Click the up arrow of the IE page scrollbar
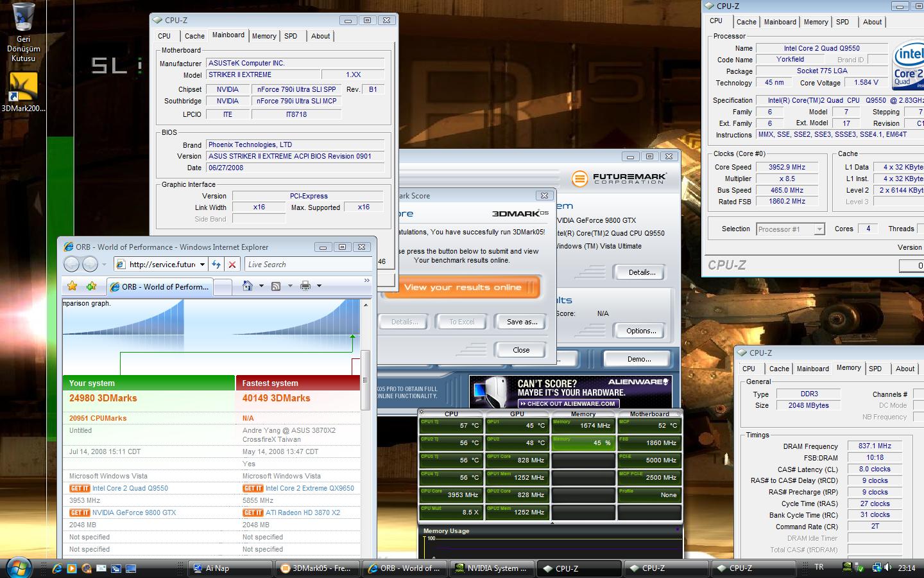The width and height of the screenshot is (924, 578). [x=366, y=304]
